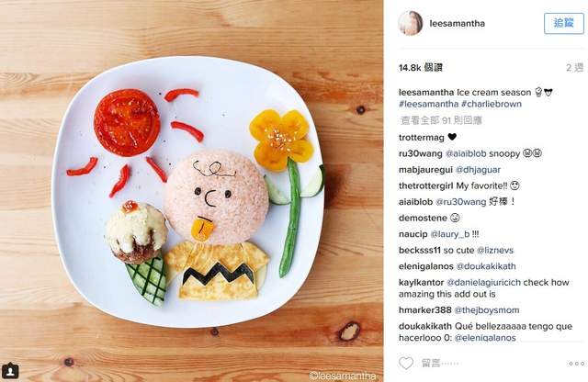Click the @thejboysmom mention

coord(487,310)
